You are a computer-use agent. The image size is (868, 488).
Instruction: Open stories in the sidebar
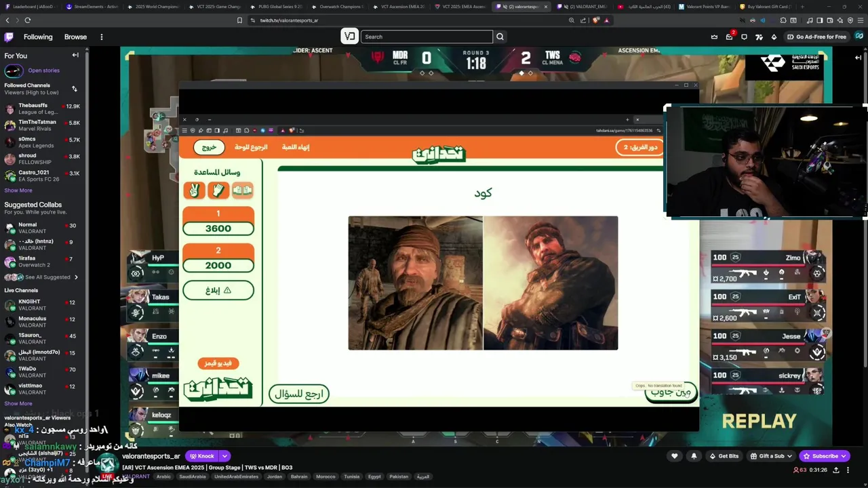coord(43,70)
